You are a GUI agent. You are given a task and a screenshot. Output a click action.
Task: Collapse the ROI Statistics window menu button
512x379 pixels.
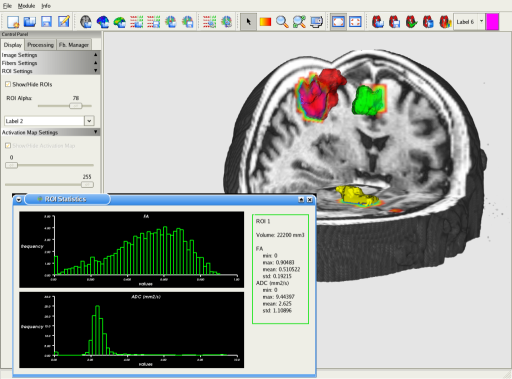[19, 200]
